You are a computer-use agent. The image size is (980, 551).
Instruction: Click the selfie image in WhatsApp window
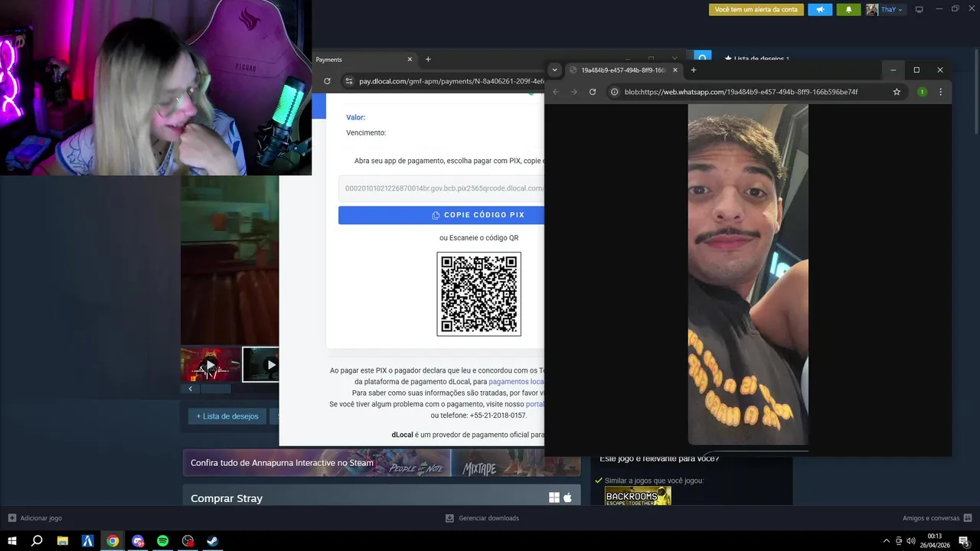748,274
